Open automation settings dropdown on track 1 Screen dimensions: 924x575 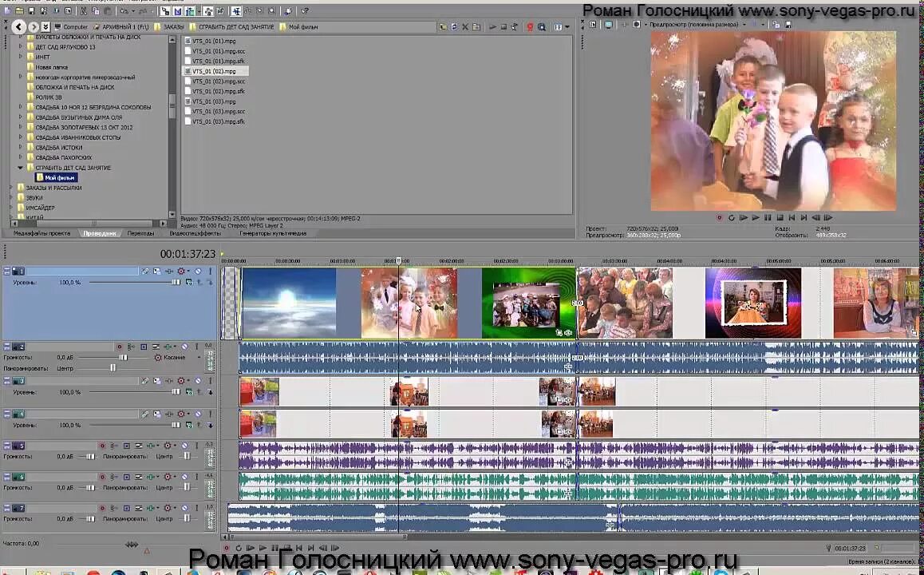click(x=188, y=271)
